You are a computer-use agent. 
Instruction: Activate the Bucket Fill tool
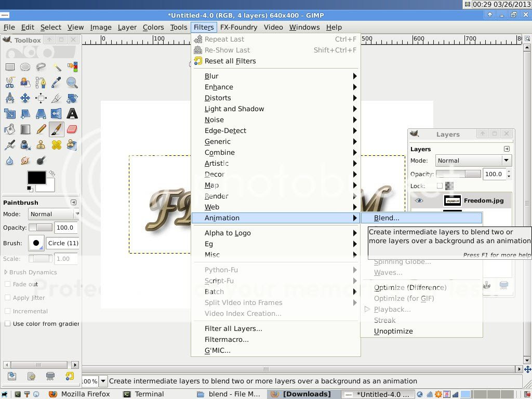click(10, 129)
